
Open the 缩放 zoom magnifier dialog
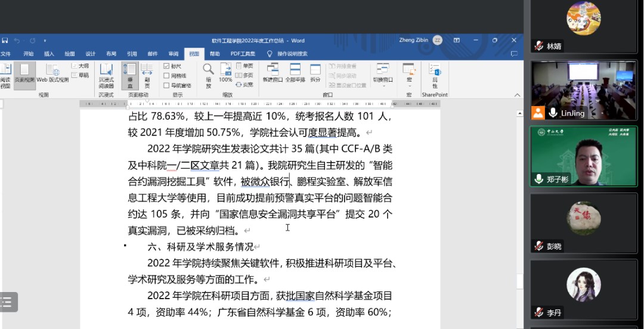point(208,75)
